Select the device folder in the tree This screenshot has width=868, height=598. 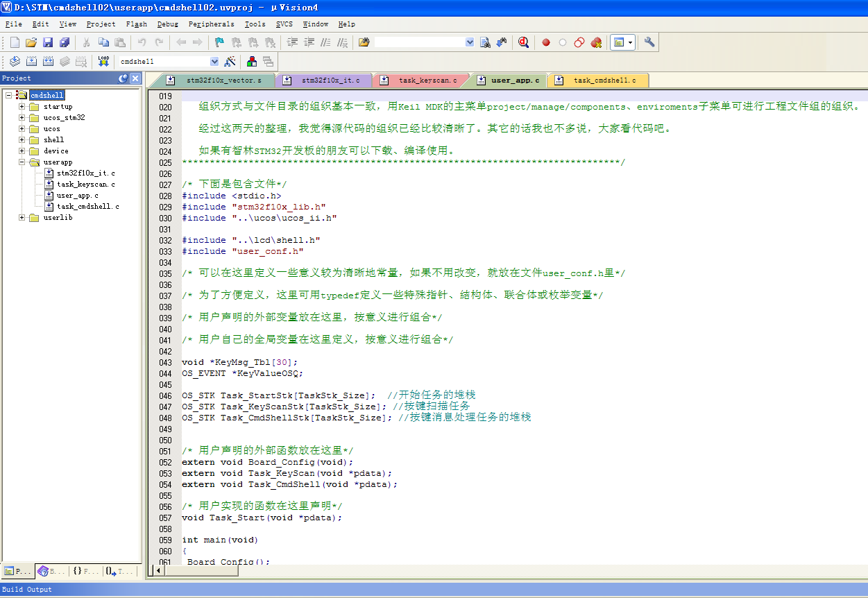(56, 151)
